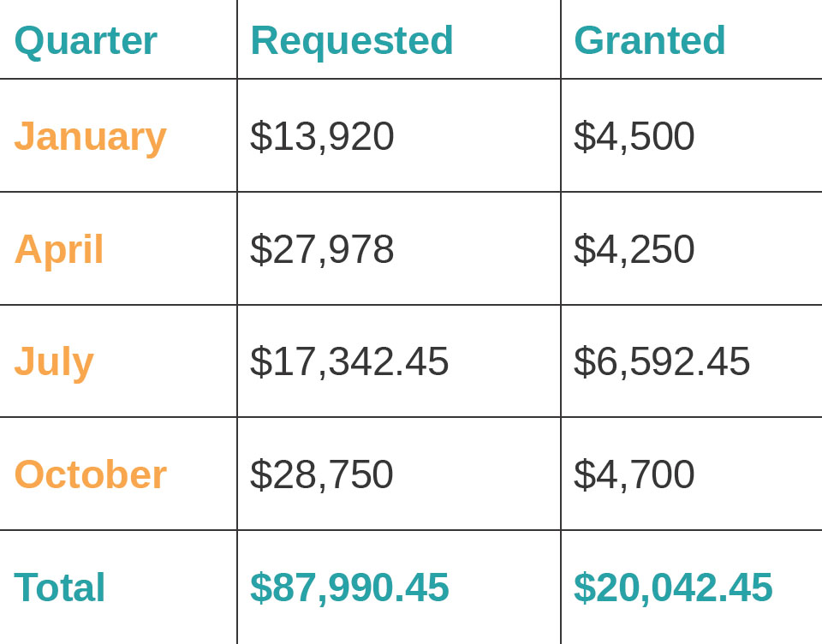
Task: Select total granted amount $20,042.45
Action: [673, 587]
